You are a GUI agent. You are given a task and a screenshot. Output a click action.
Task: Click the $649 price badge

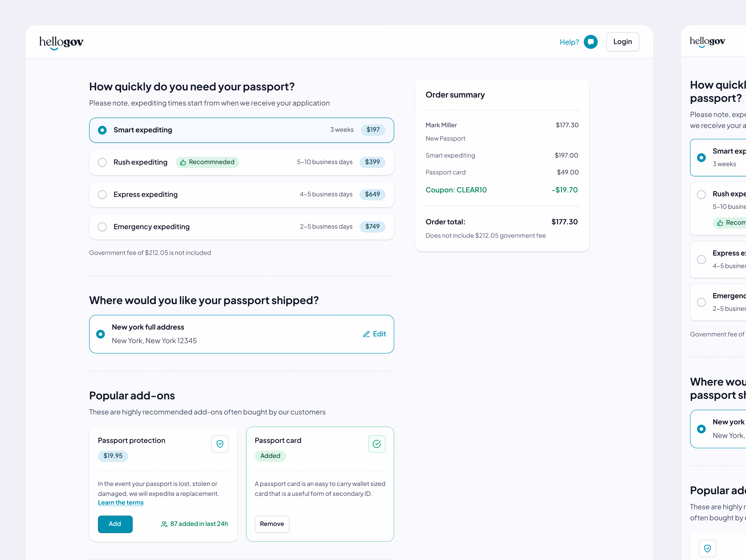click(372, 194)
